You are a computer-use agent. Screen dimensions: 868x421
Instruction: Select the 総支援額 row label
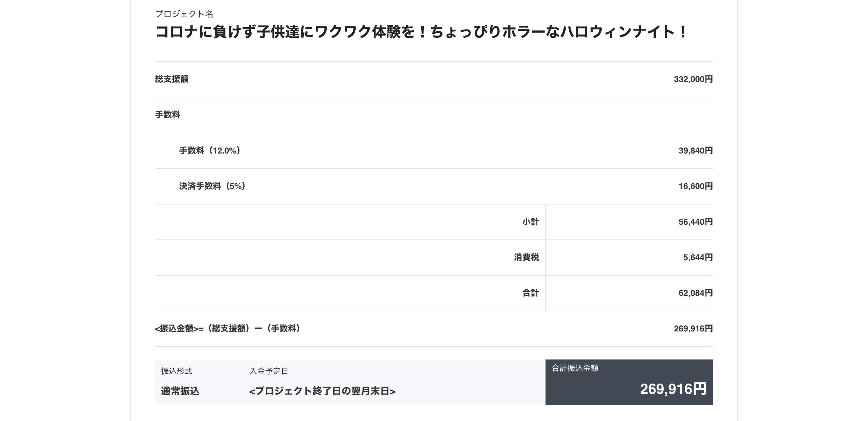[x=171, y=79]
